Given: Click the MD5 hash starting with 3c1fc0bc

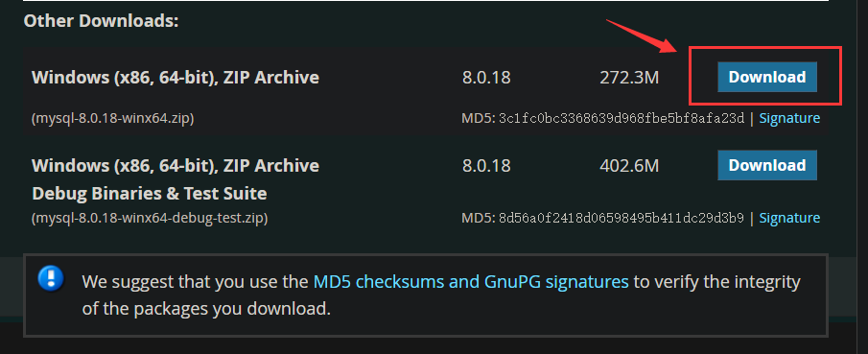Looking at the screenshot, I should point(622,118).
